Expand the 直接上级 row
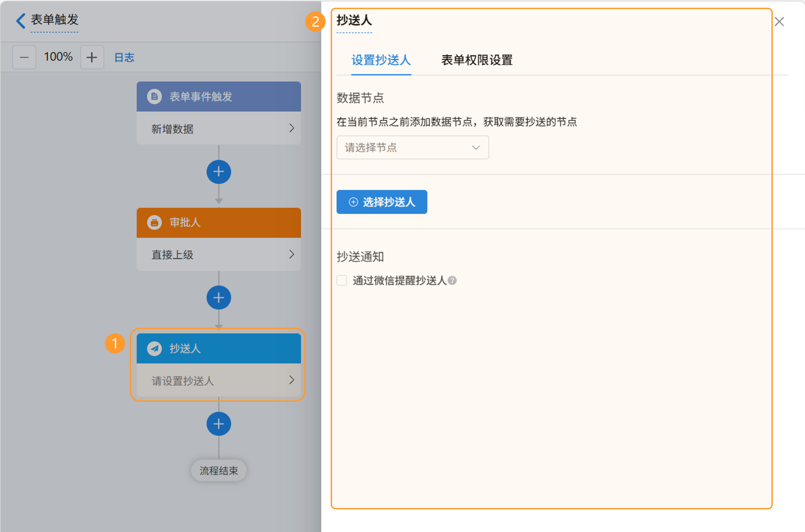This screenshot has height=532, width=805. click(x=291, y=254)
